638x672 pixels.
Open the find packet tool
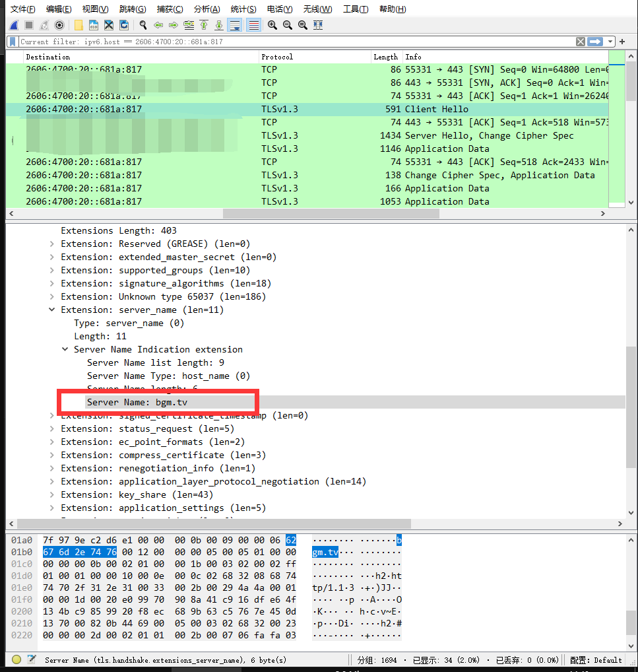coord(143,24)
